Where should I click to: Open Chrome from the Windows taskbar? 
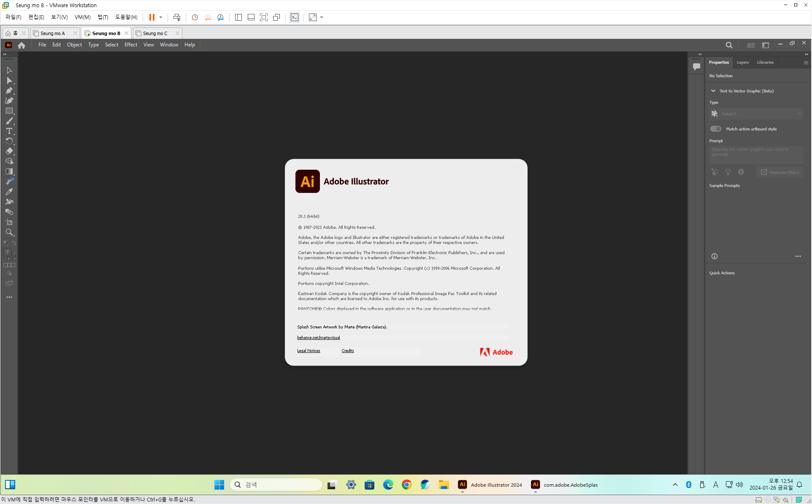(406, 485)
